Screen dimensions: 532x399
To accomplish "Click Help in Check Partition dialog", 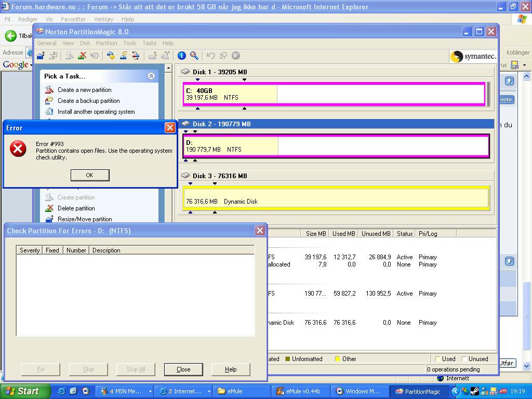I will click(231, 369).
